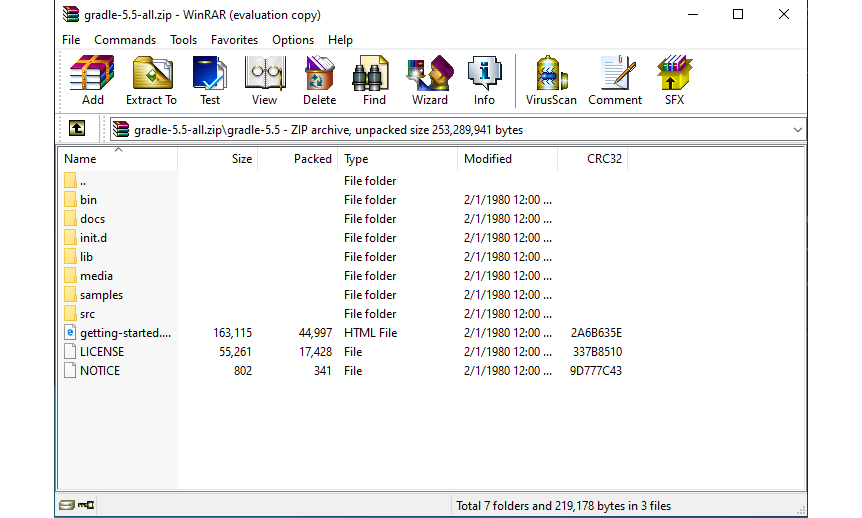862x518 pixels.
Task: Click the size value 163,115
Action: tap(233, 333)
